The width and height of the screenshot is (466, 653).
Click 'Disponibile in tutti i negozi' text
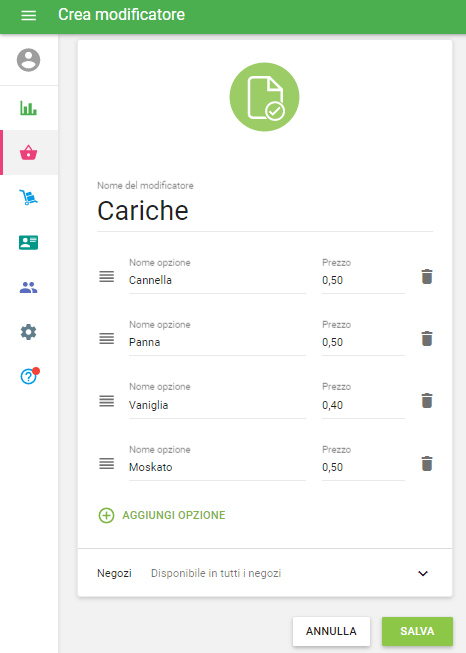(x=216, y=573)
